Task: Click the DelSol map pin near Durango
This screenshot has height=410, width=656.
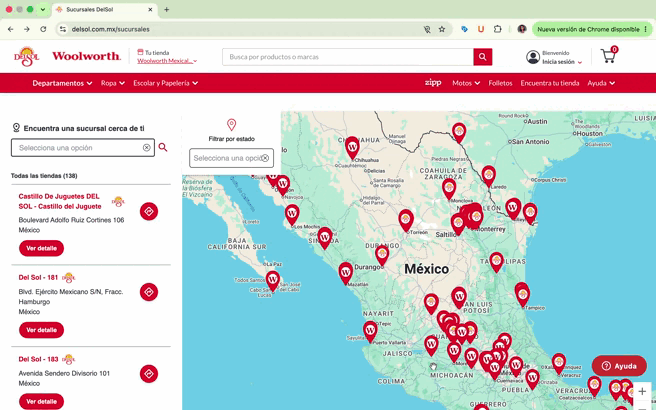Action: [382, 255]
